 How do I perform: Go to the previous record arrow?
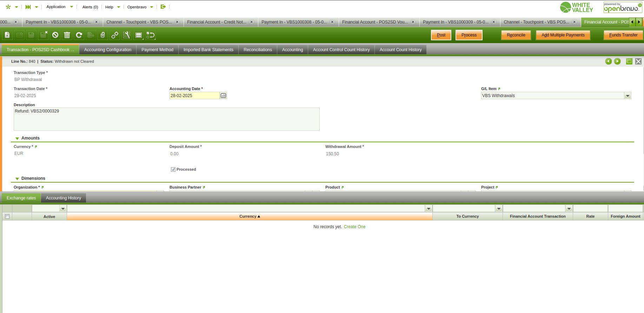point(609,61)
